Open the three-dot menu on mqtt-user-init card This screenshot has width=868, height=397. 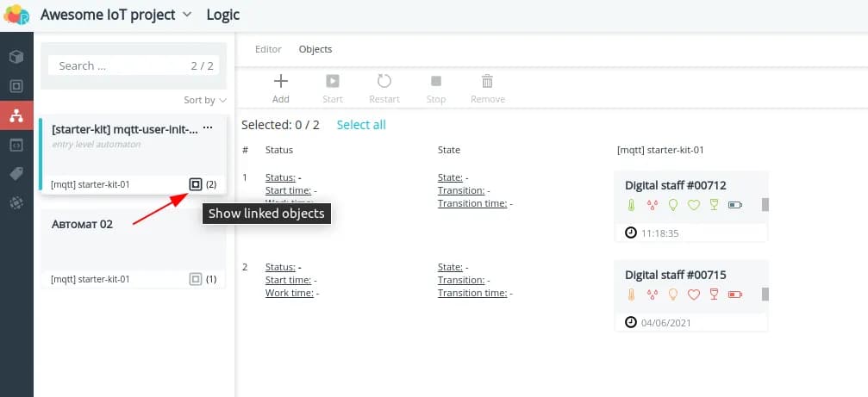208,128
